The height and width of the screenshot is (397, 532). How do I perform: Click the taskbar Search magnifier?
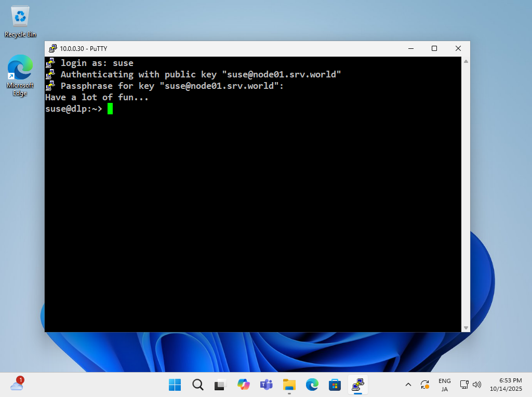pos(197,385)
